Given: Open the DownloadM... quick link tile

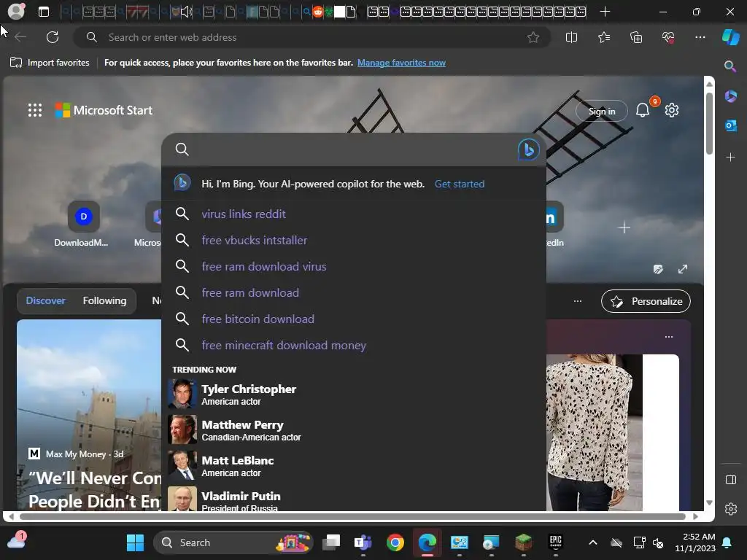Looking at the screenshot, I should (82, 224).
